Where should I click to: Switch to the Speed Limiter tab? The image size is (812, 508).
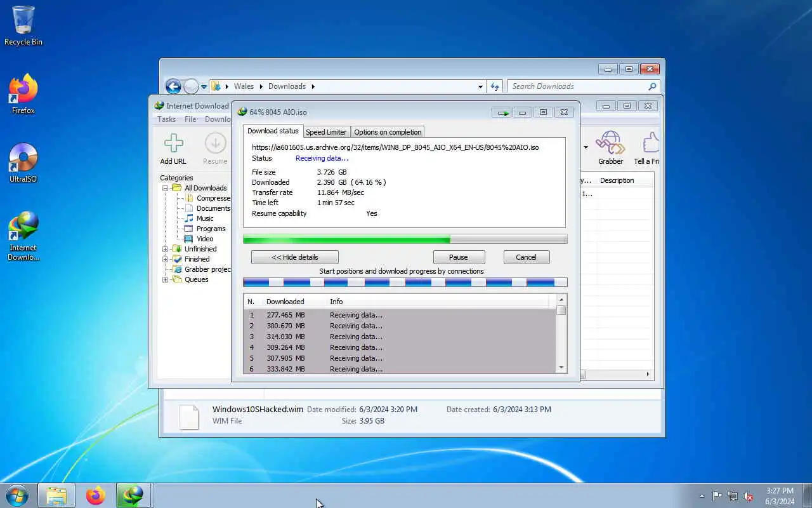point(326,132)
